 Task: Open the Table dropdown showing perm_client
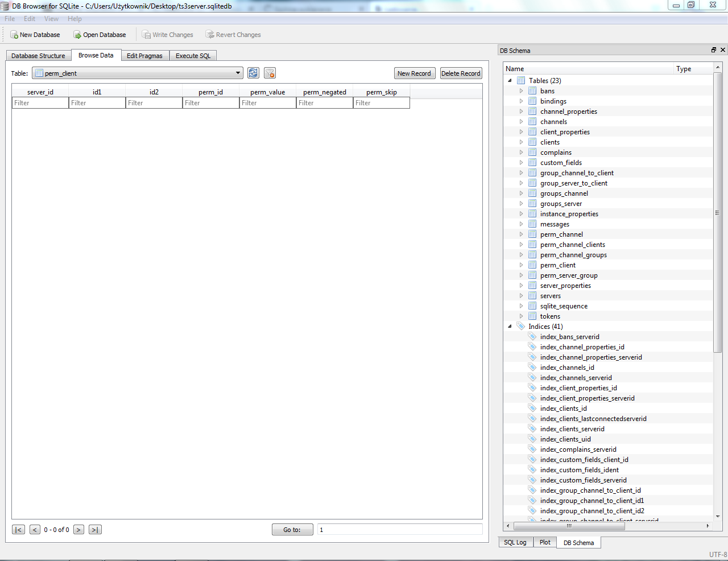pyautogui.click(x=138, y=73)
